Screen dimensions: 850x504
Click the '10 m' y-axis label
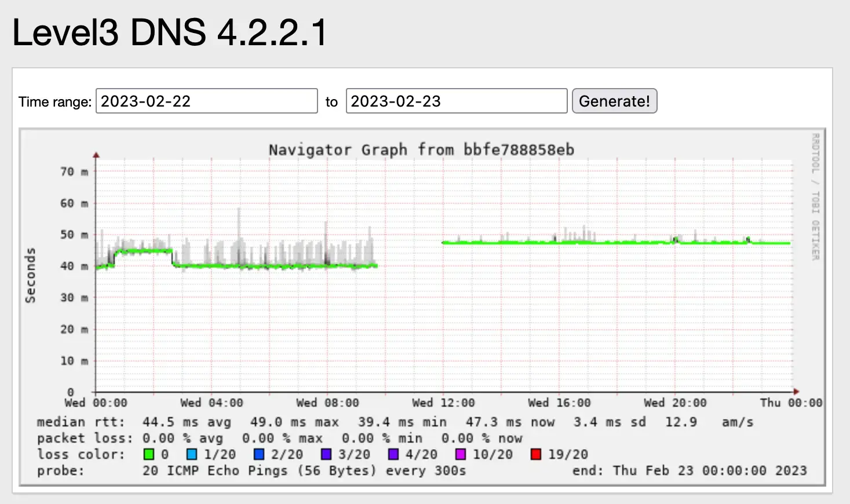point(74,361)
